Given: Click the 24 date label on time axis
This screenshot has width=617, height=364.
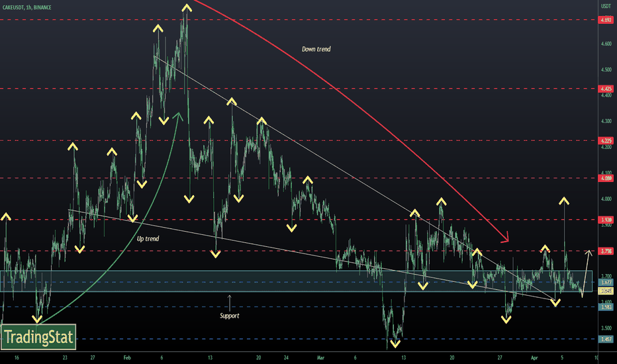Looking at the screenshot, I should [x=286, y=357].
